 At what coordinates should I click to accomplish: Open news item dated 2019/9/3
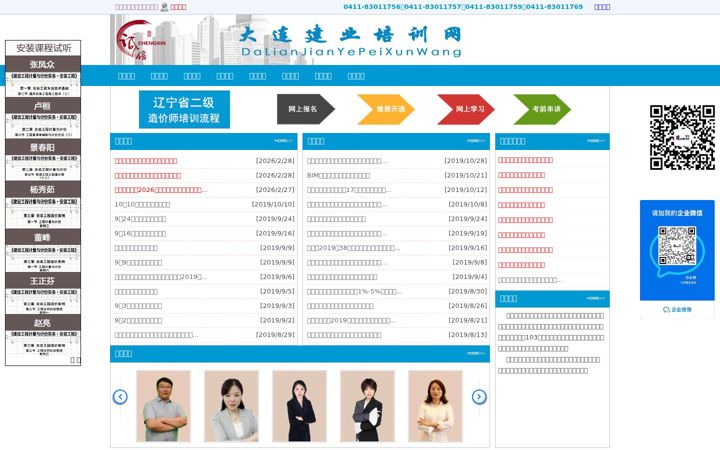[x=138, y=306]
